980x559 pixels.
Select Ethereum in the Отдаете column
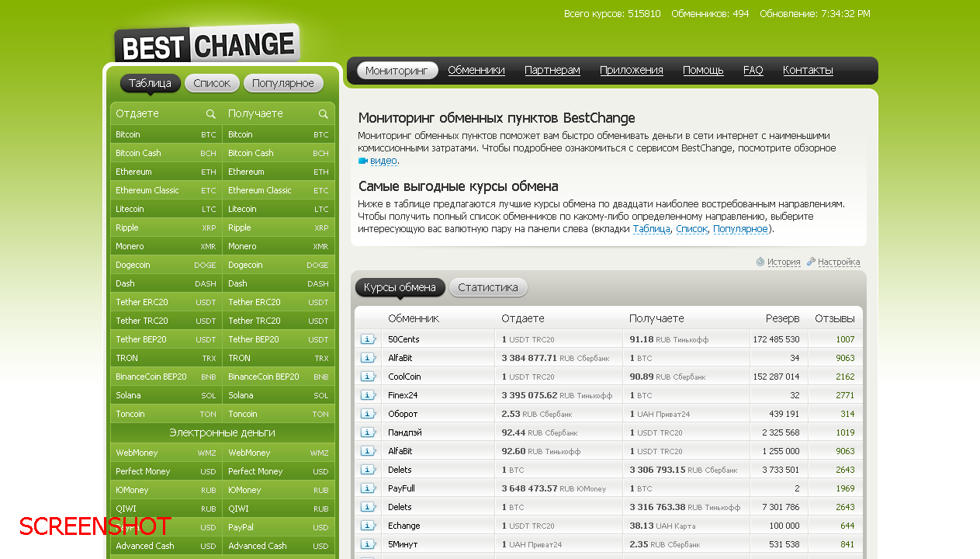[166, 172]
